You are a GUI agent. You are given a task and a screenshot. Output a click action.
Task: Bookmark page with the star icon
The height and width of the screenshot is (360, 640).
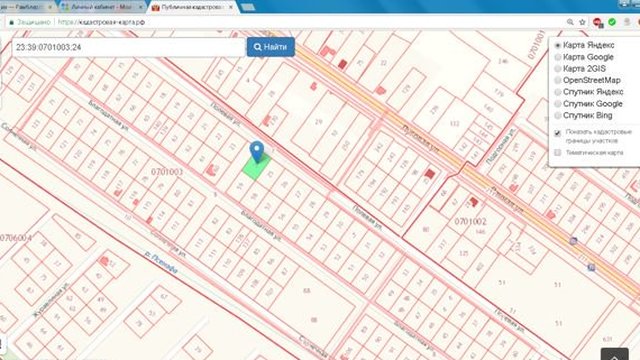582,22
